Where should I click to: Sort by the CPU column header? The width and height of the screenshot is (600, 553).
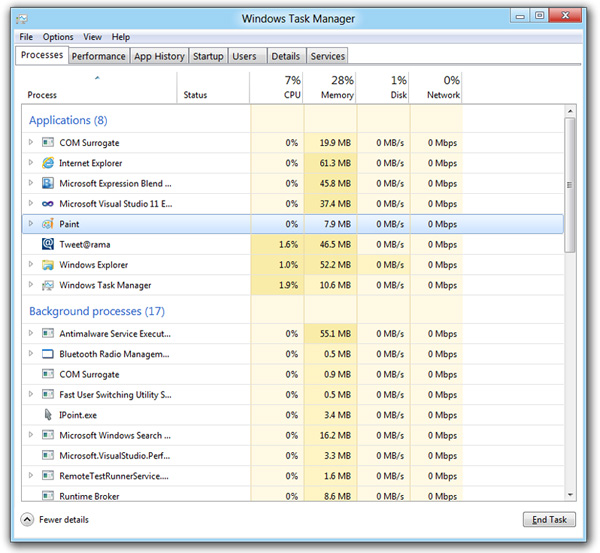(276, 87)
